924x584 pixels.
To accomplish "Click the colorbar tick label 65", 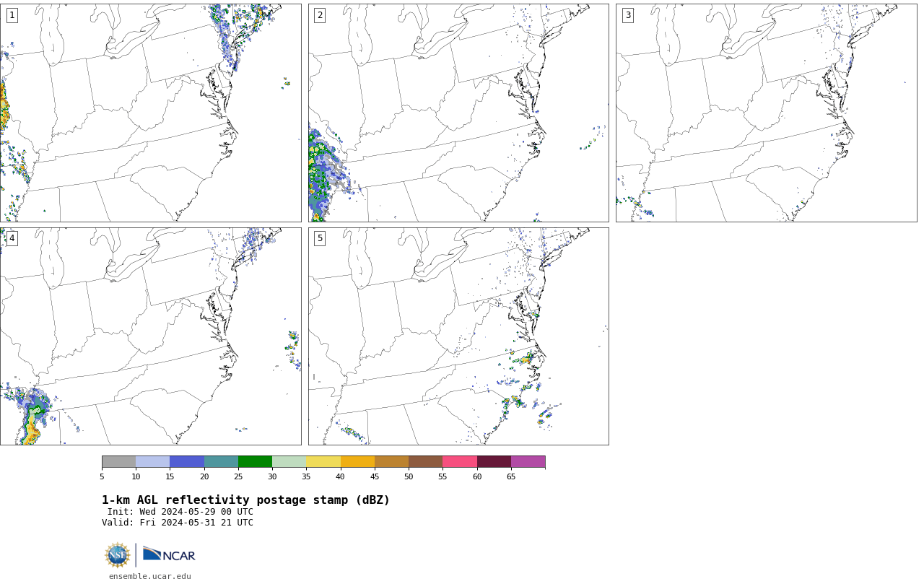I will point(511,476).
